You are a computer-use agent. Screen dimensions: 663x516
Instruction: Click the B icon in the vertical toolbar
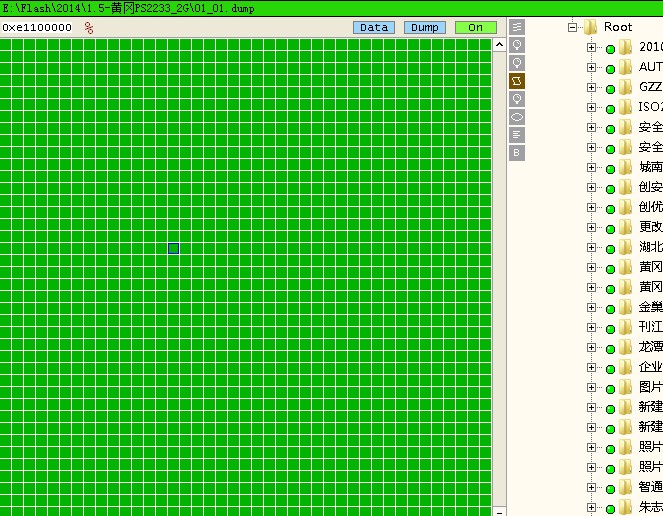[x=517, y=153]
